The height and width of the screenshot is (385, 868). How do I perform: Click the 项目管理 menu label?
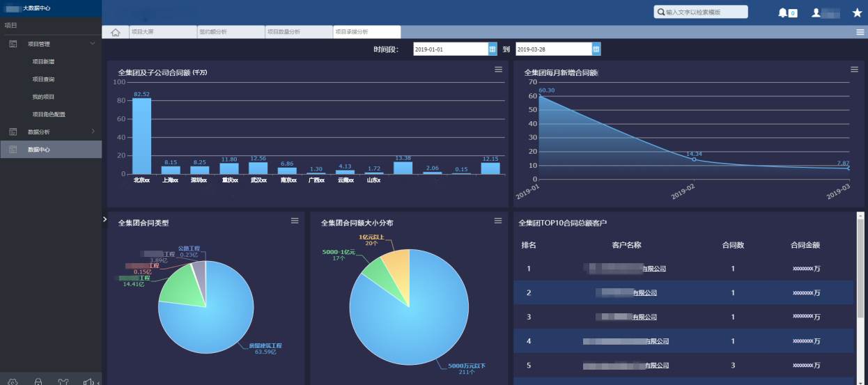pyautogui.click(x=39, y=44)
